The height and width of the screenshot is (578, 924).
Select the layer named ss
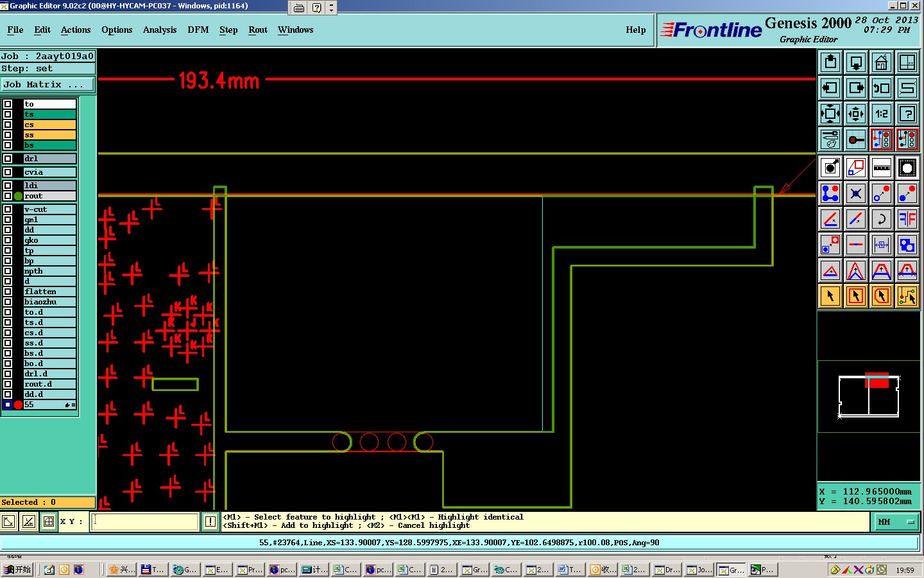50,135
